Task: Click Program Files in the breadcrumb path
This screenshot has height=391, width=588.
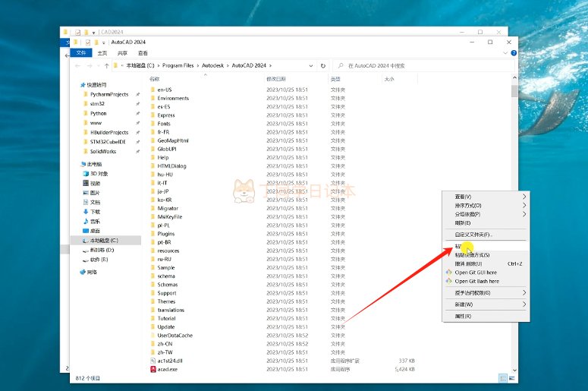Action: pos(178,65)
